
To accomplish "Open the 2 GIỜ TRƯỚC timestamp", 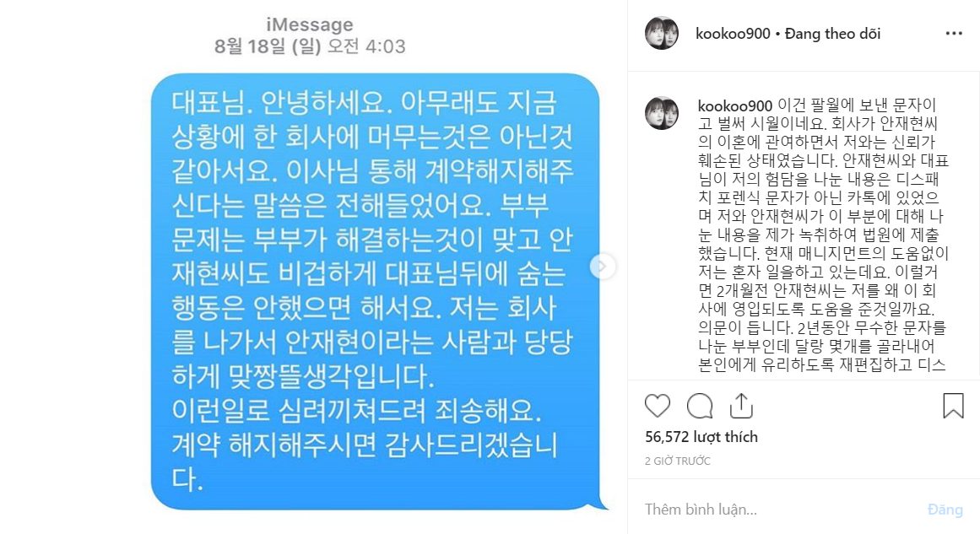I will point(678,461).
